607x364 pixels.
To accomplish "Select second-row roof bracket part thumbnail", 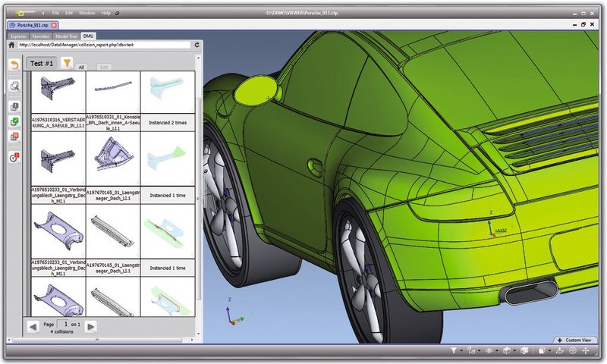I will pos(113,158).
